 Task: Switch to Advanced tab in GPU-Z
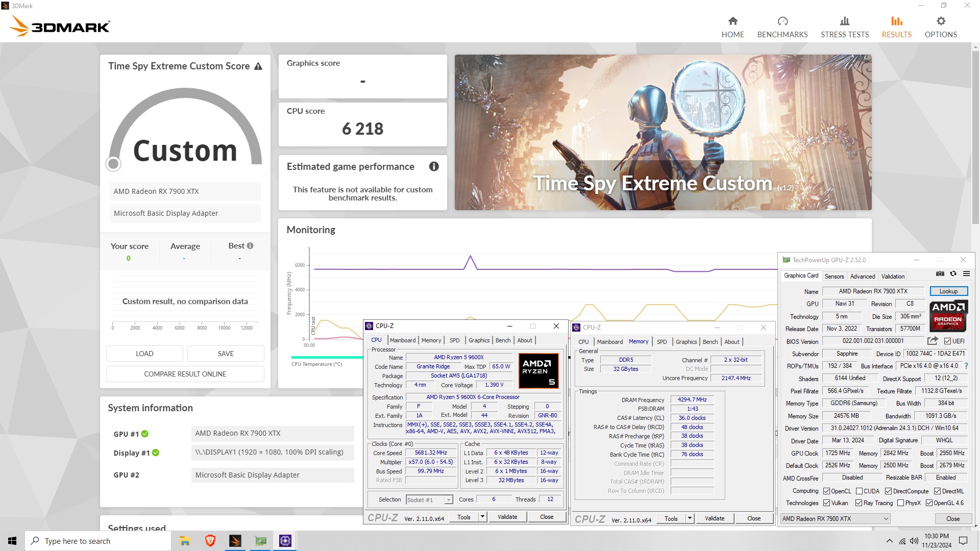(862, 277)
